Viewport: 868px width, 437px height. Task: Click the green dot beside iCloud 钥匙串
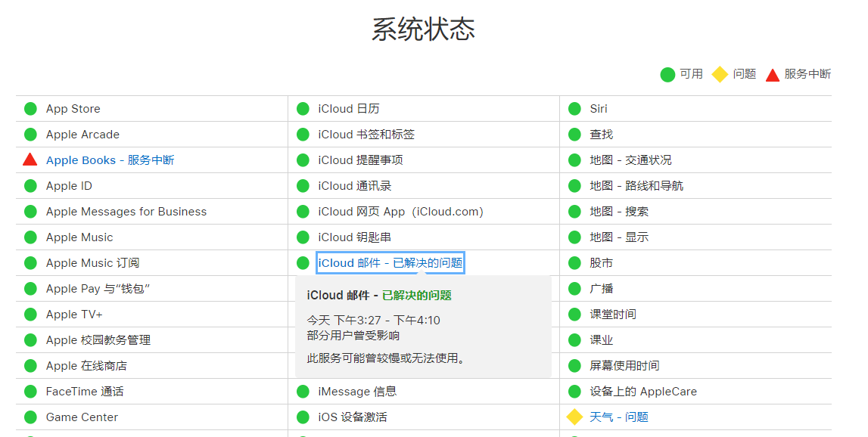point(303,237)
